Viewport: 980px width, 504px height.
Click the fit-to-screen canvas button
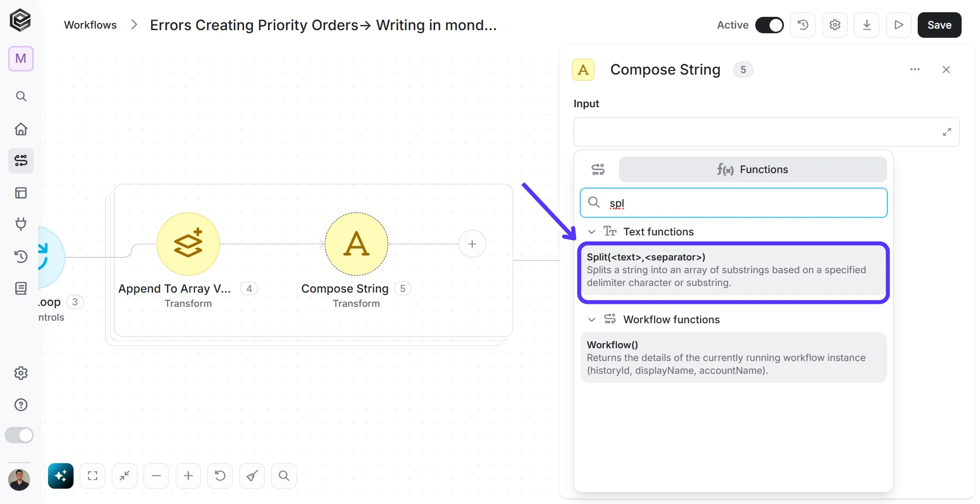pos(92,476)
